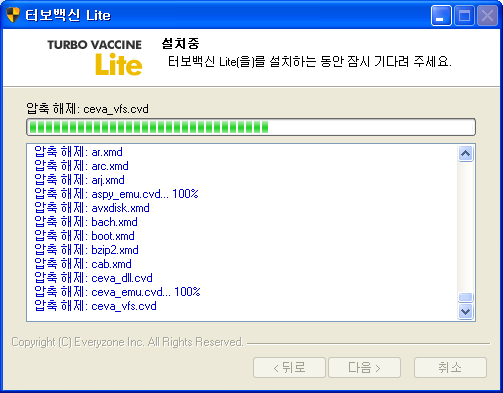
Task: Click the scrollbar thumb in the log list
Action: click(465, 297)
